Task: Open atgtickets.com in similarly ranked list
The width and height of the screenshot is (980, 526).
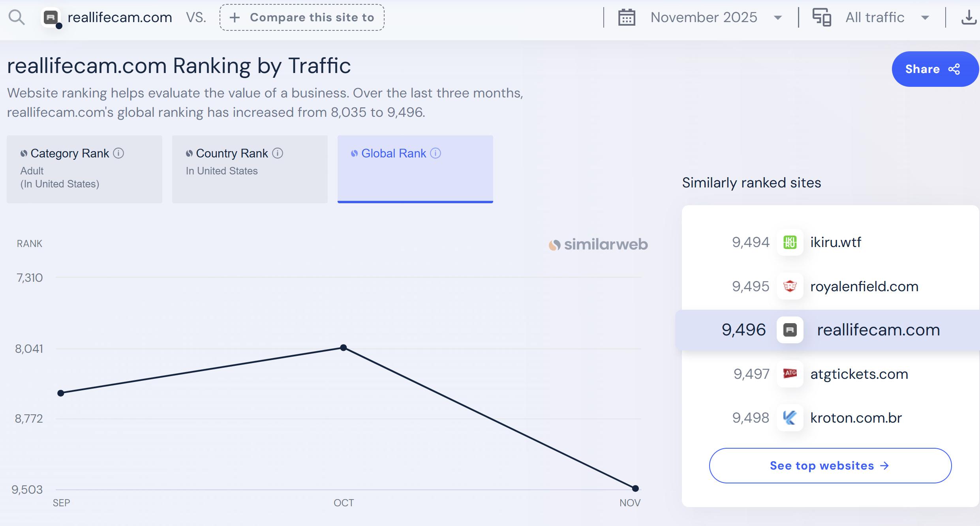Action: (x=859, y=374)
